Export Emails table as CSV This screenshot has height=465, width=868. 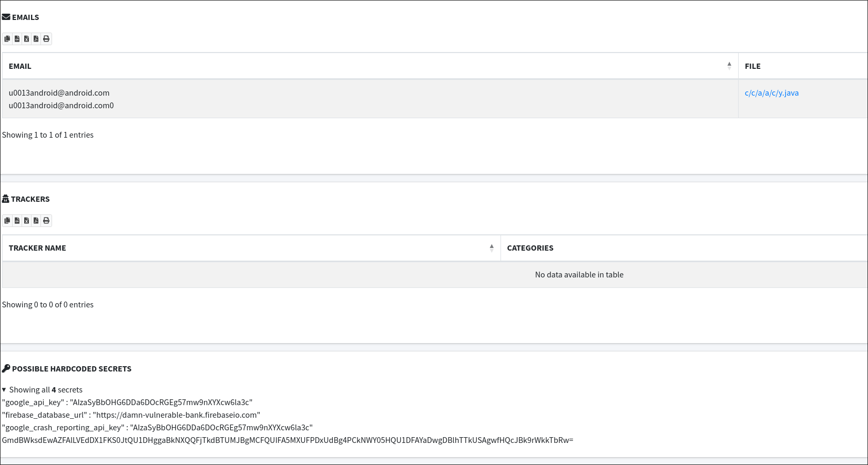click(x=17, y=39)
